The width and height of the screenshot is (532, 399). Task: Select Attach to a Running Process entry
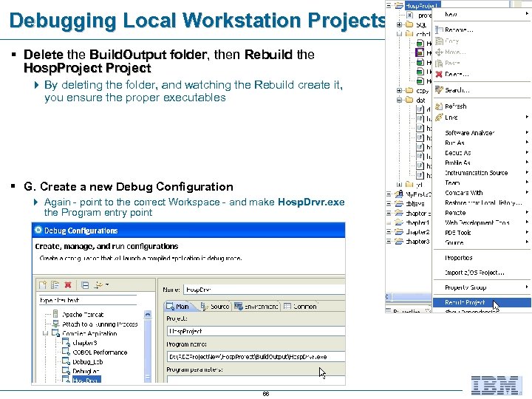point(100,324)
